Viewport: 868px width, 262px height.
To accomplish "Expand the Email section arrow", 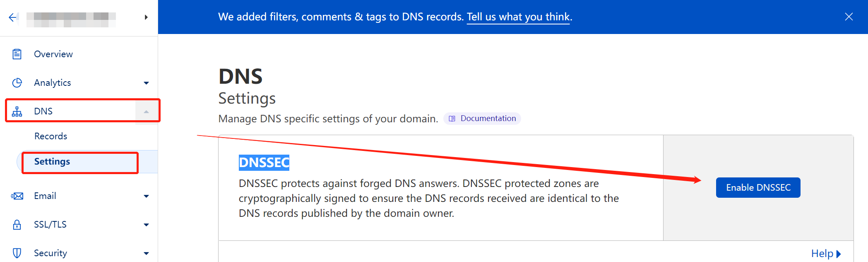I will (146, 196).
